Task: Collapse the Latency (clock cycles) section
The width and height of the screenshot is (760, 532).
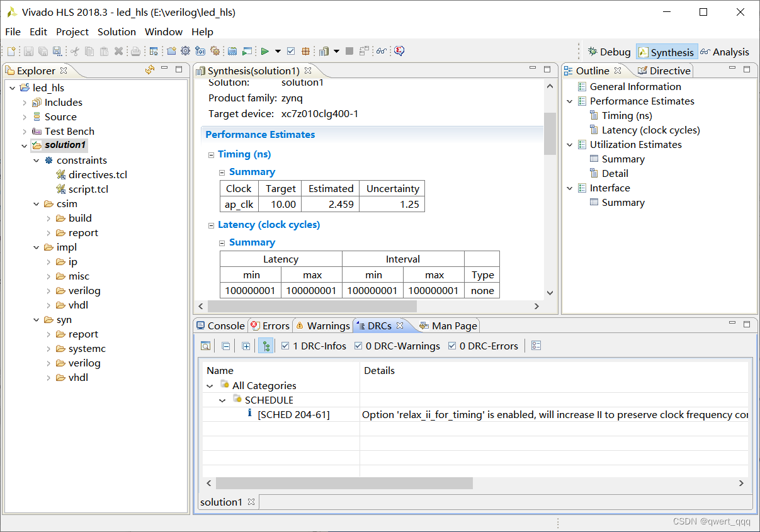Action: (x=212, y=225)
